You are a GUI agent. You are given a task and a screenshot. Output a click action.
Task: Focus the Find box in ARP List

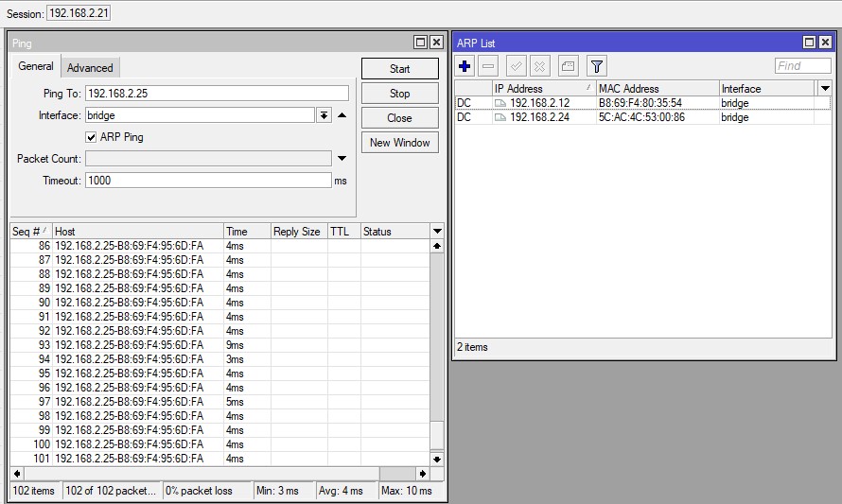coord(803,65)
